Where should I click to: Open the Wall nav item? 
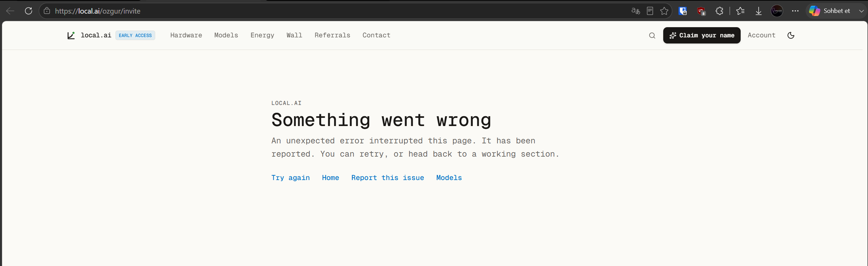(294, 35)
